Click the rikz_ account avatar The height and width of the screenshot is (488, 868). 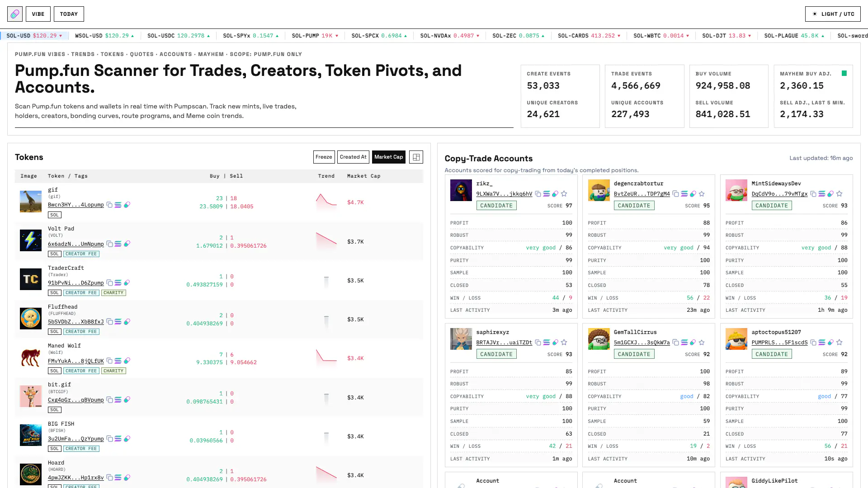click(461, 190)
